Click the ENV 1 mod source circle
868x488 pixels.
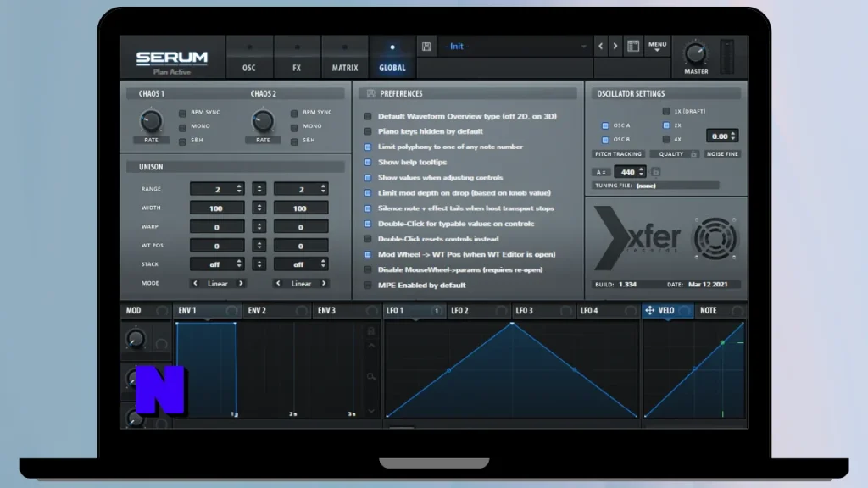pos(231,311)
